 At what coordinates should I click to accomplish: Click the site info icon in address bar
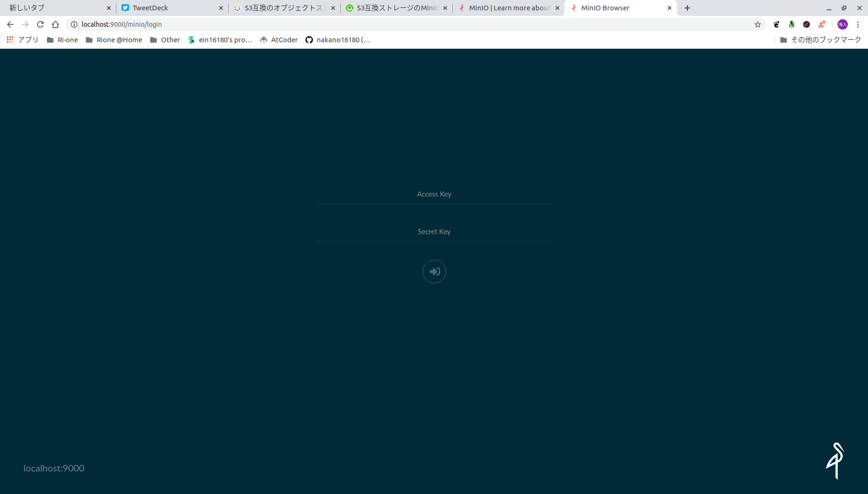(x=74, y=24)
